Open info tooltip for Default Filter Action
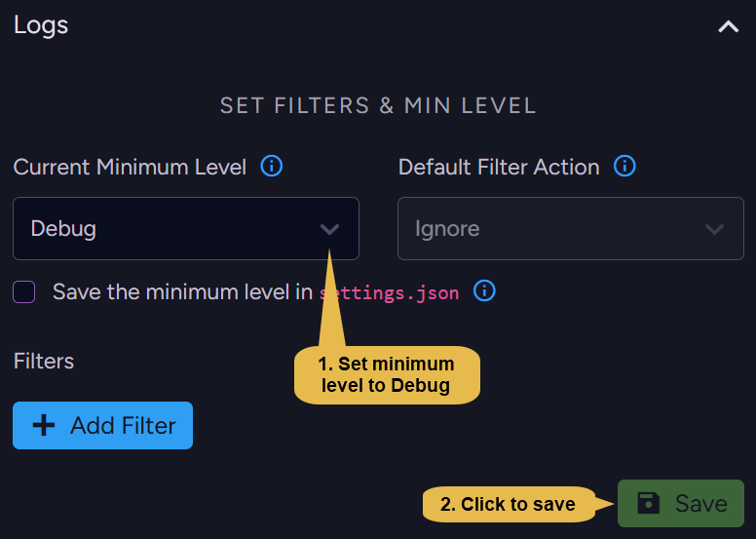Image resolution: width=756 pixels, height=539 pixels. [x=624, y=167]
